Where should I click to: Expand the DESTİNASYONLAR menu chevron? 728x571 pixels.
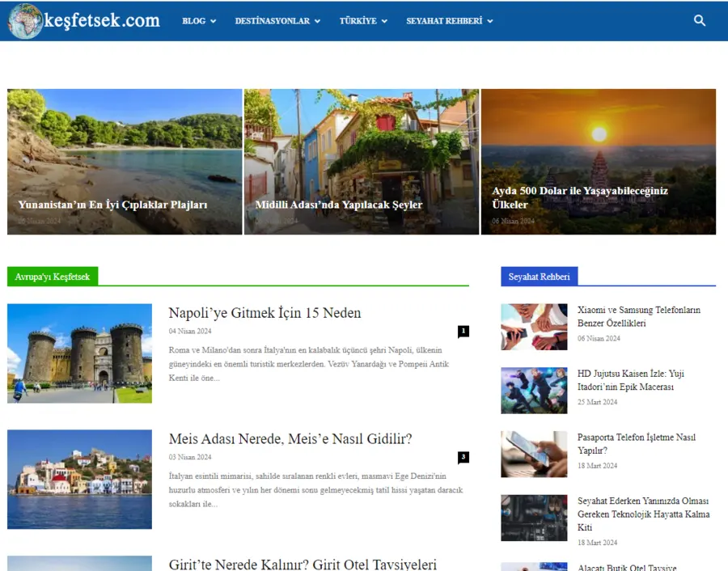click(x=318, y=21)
